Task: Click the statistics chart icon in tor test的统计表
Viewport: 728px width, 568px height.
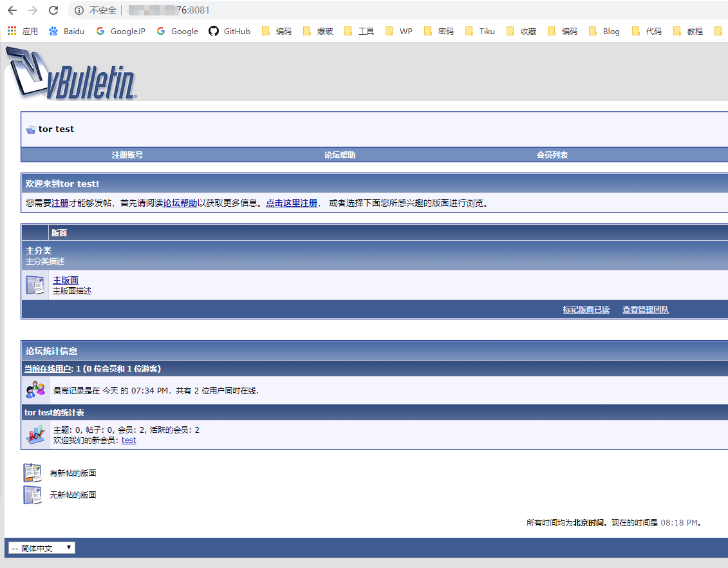Action: [35, 434]
